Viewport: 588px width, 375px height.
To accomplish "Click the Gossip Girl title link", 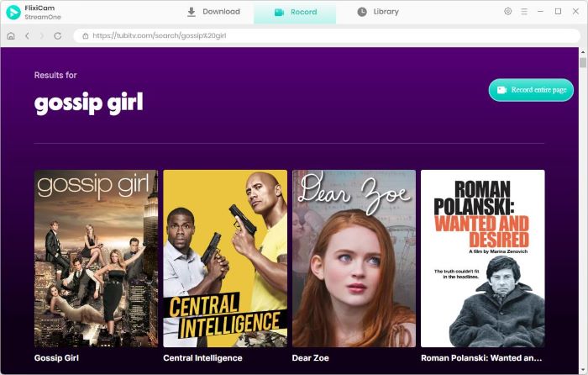I will pyautogui.click(x=56, y=357).
